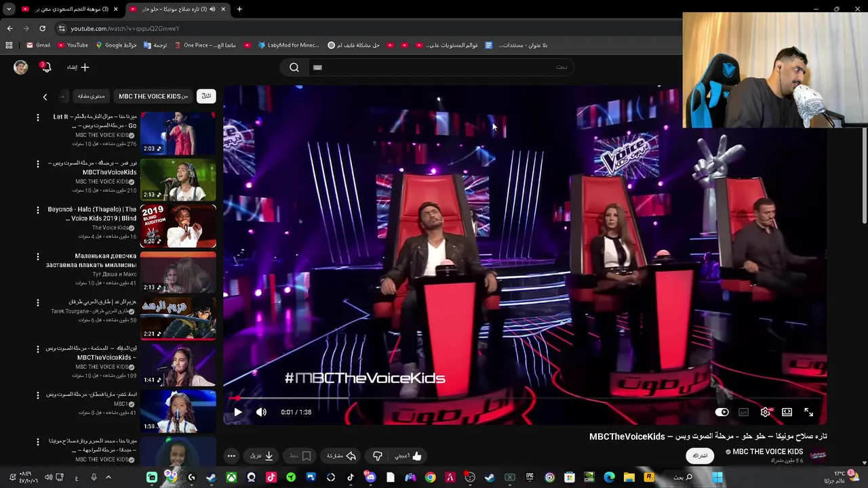Screen dimensions: 868x488
Task: Click the Share (مشاركة) button
Action: [341, 456]
